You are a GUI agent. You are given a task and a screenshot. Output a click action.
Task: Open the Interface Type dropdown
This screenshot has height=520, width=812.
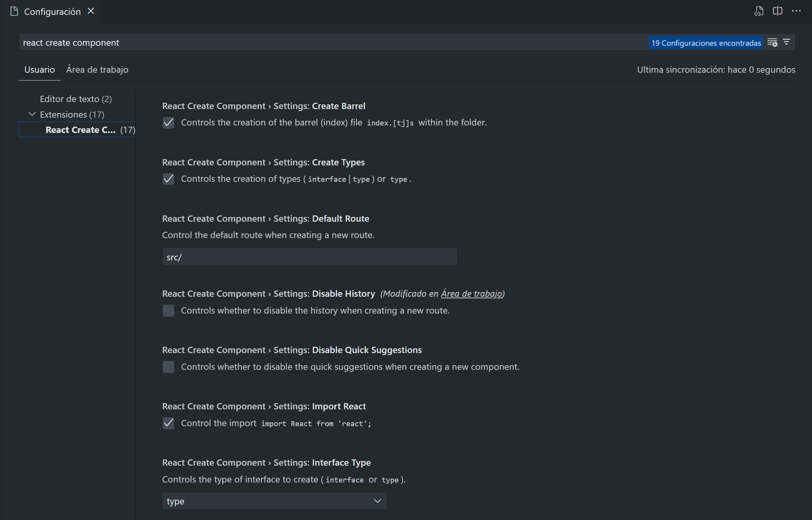[274, 501]
